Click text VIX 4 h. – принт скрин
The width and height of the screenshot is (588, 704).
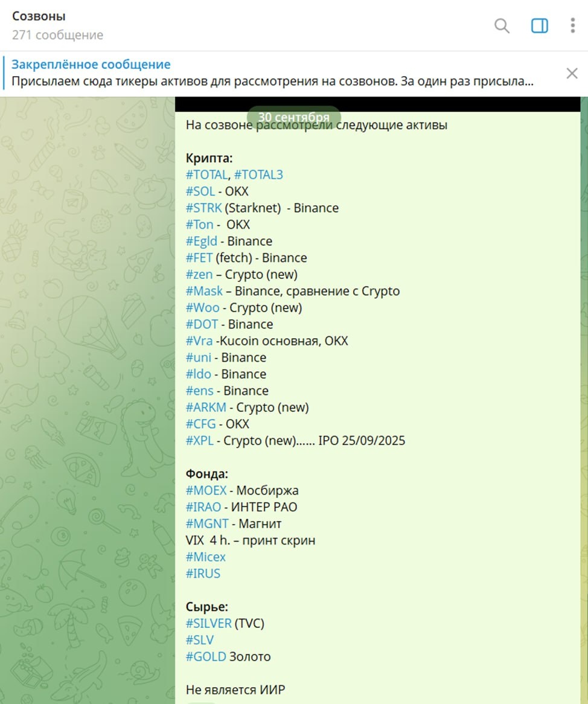click(x=251, y=540)
